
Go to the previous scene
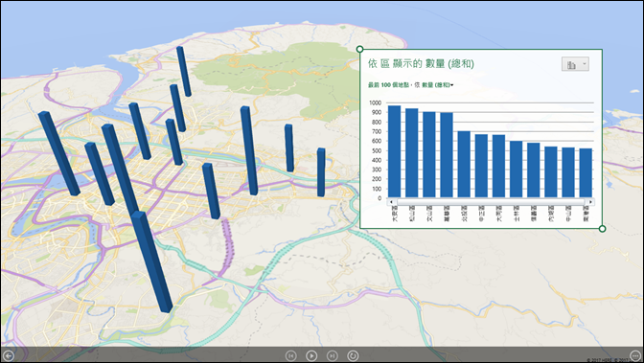290,355
